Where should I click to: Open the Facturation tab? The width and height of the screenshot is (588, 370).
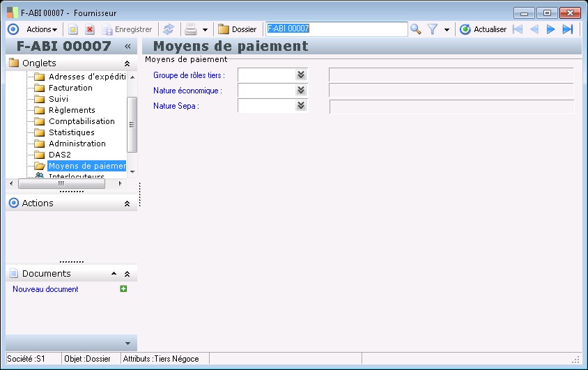(70, 88)
